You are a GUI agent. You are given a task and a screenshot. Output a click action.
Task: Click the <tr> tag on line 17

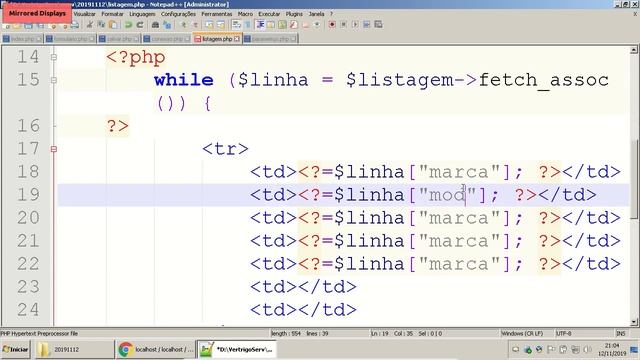pos(225,149)
